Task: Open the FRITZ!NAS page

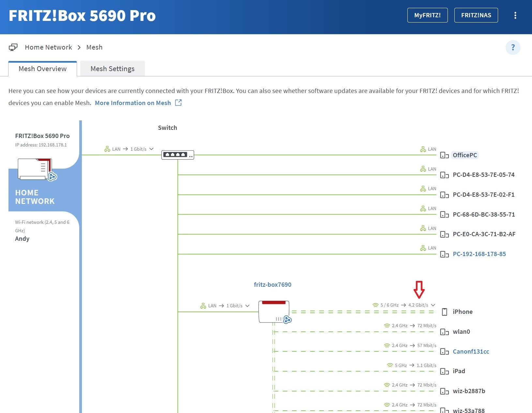Action: point(476,15)
